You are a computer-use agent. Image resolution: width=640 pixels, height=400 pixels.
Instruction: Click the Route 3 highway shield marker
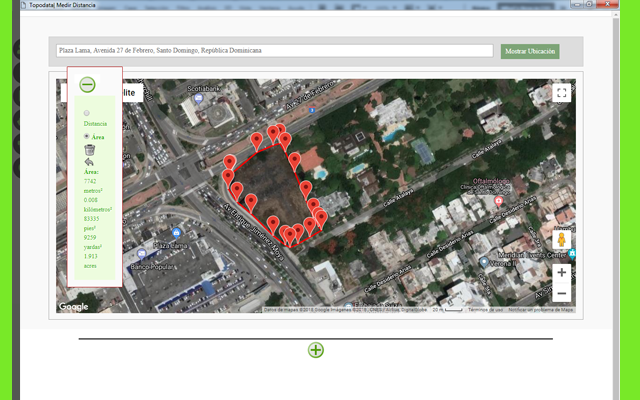coord(312,110)
